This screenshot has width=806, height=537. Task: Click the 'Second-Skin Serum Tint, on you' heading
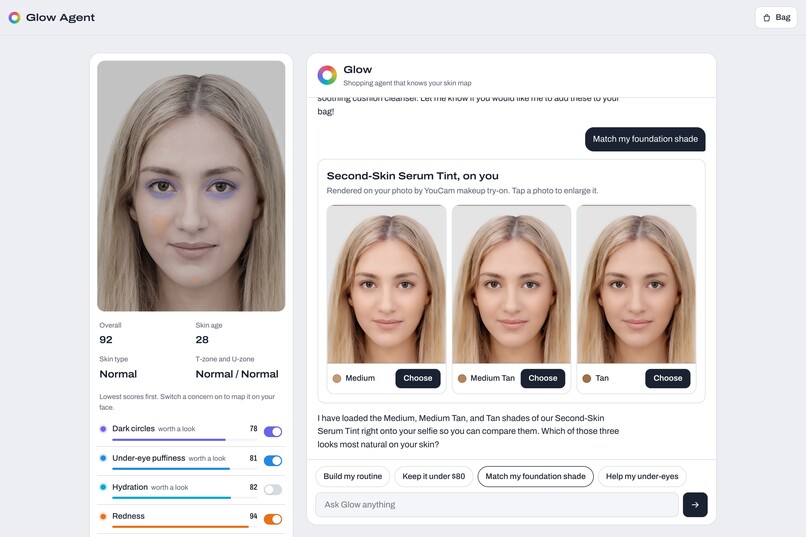coord(413,176)
